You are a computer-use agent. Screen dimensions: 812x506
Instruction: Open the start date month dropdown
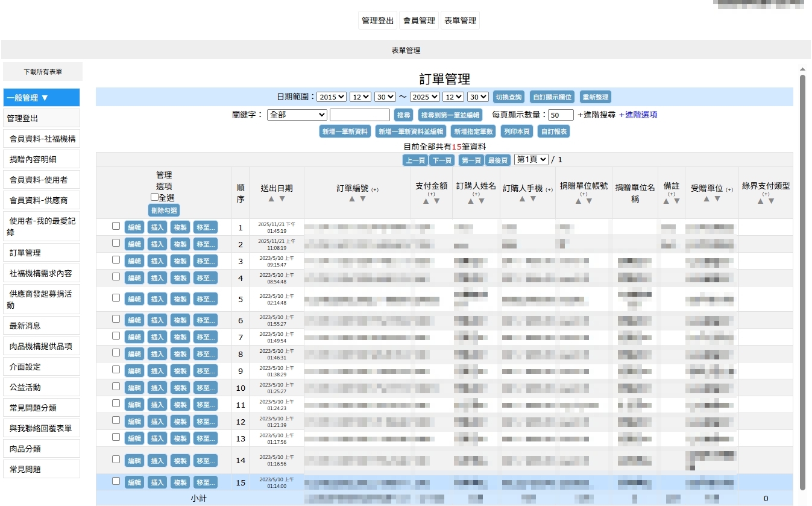[x=360, y=96]
